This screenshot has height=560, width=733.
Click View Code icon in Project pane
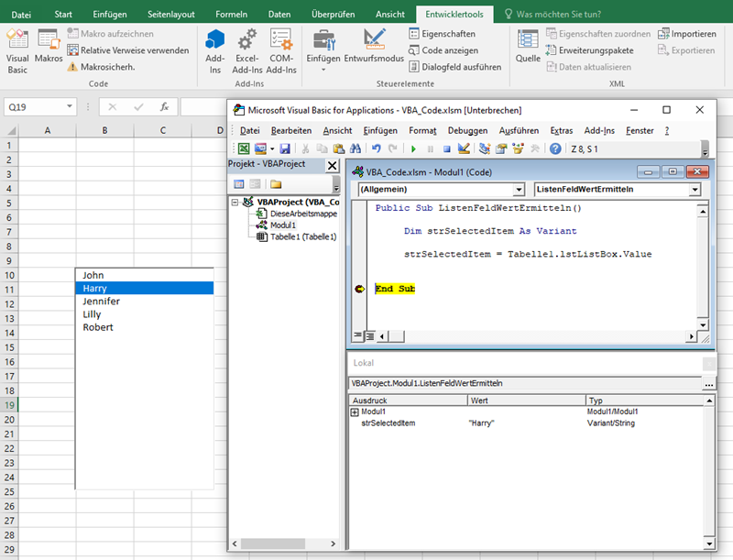(239, 184)
